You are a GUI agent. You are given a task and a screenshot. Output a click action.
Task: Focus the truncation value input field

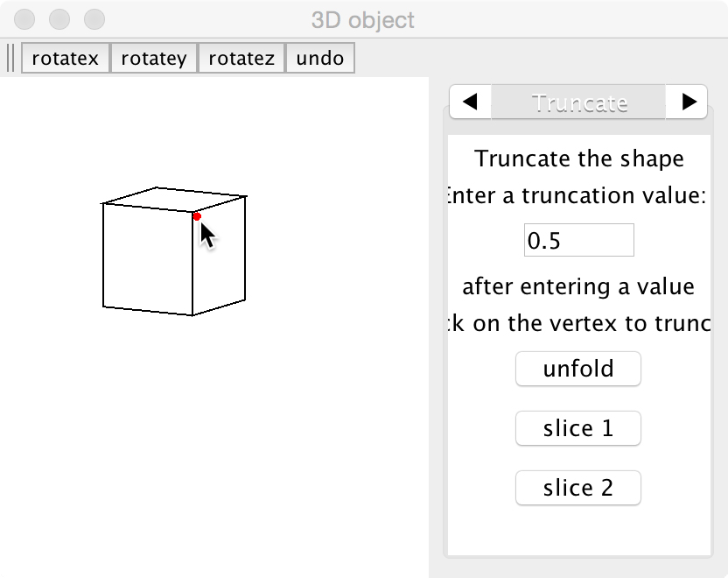pyautogui.click(x=578, y=240)
